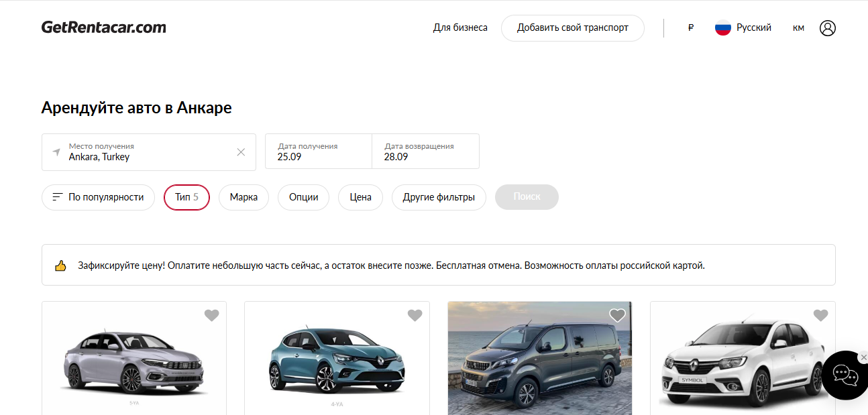The image size is (868, 415).
Task: Expand the Опции options filter
Action: click(x=303, y=197)
